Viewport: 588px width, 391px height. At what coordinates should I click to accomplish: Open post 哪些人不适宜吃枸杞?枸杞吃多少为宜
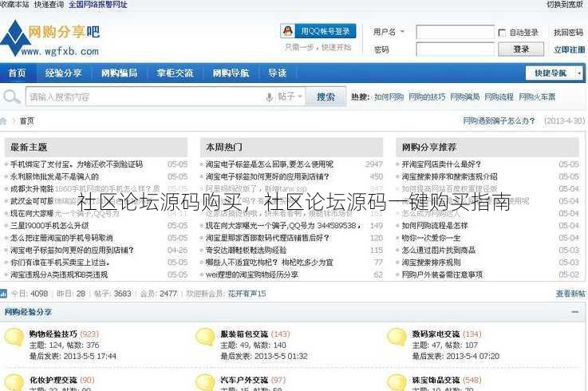coord(269,263)
